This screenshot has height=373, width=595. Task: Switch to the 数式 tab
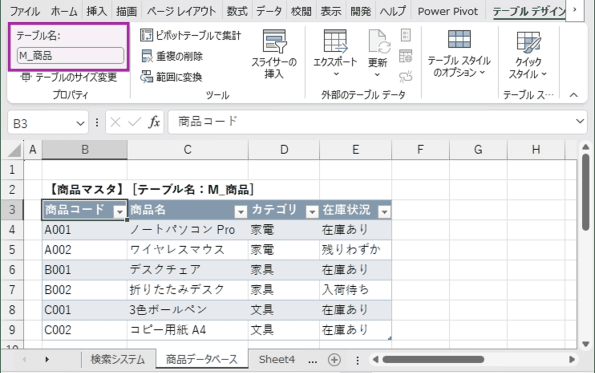237,11
